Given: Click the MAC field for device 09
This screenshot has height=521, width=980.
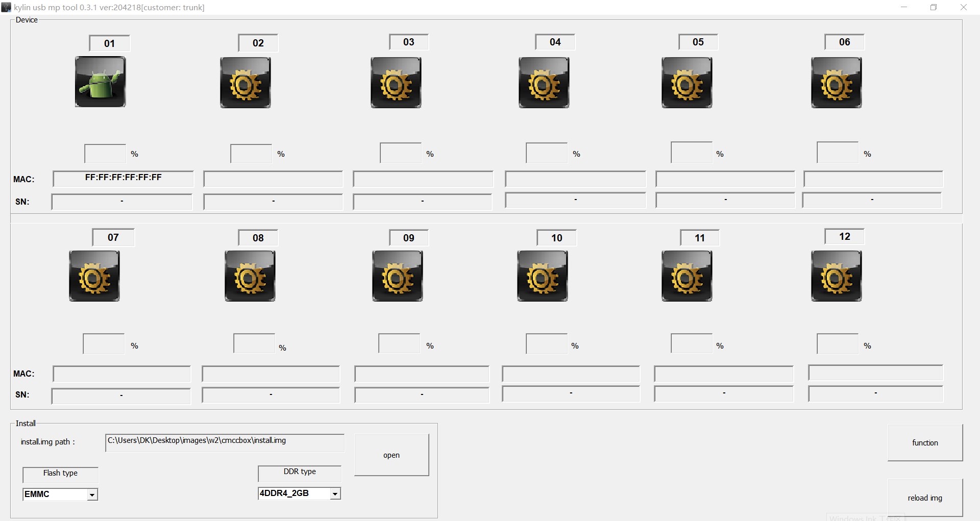Looking at the screenshot, I should tap(422, 374).
